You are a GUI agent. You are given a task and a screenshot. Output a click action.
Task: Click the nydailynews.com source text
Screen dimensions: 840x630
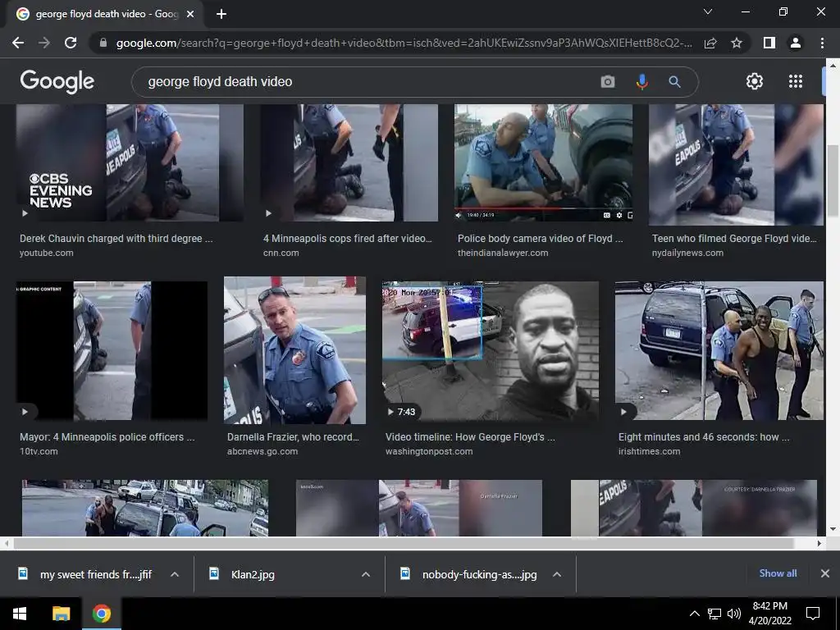pyautogui.click(x=687, y=253)
